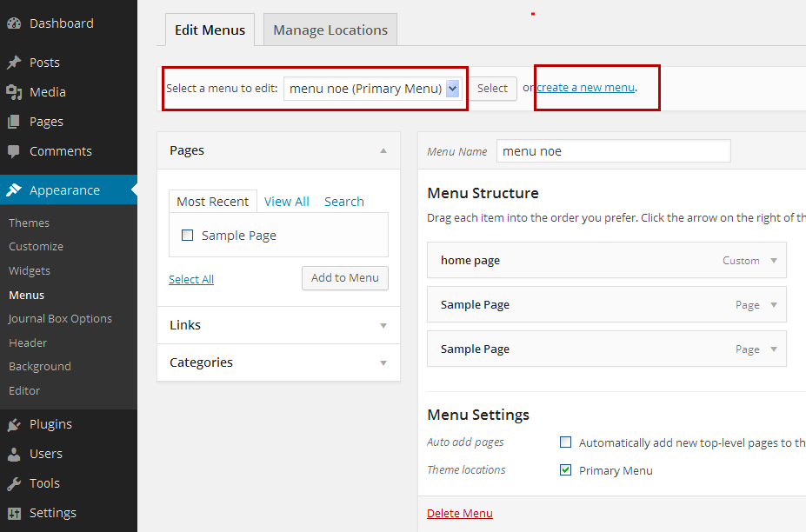Click the Categories panel heading
The image size is (806, 532).
click(201, 362)
